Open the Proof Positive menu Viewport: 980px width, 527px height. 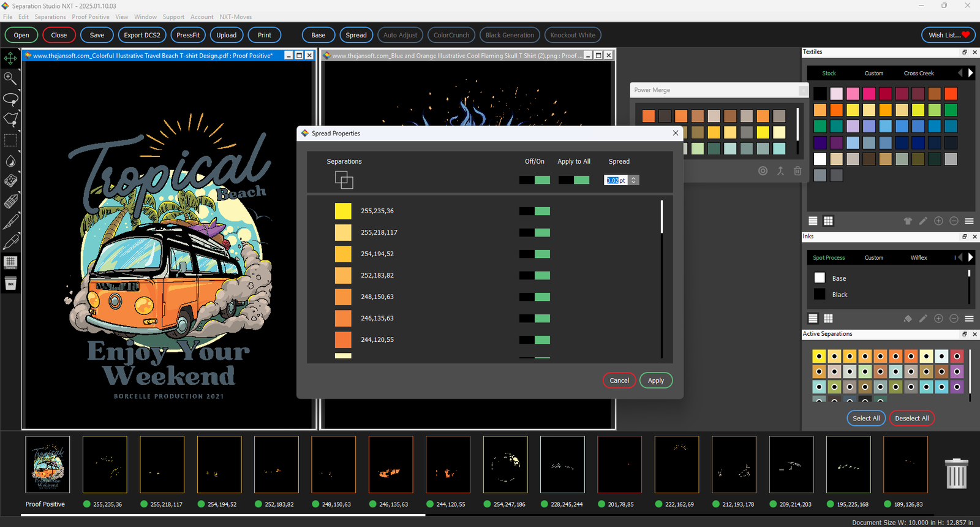91,17
